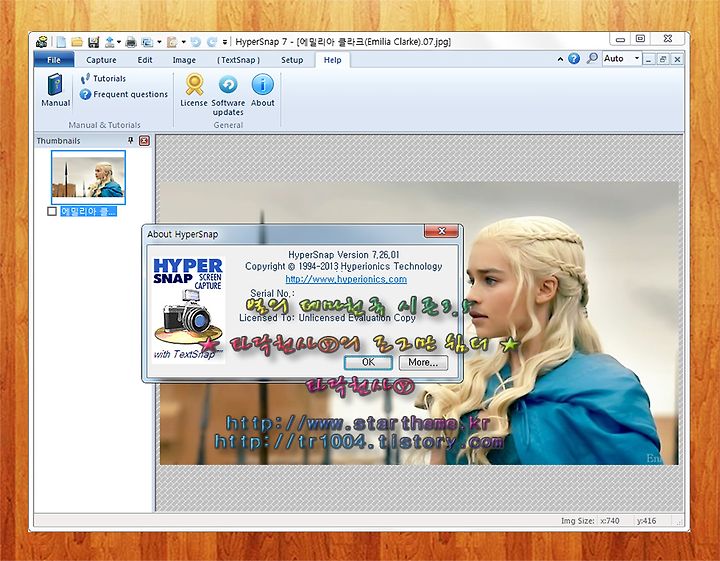Switch to the (TextSnap) ribbon tab
Image resolution: width=720 pixels, height=561 pixels.
[x=238, y=60]
